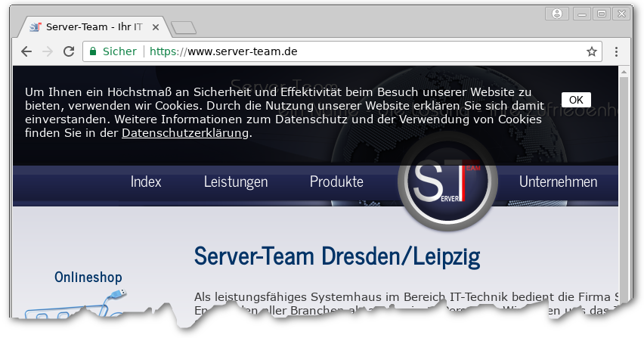Click the Server-Team Dresden/Leipzig heading
This screenshot has height=338, width=644.
(337, 256)
